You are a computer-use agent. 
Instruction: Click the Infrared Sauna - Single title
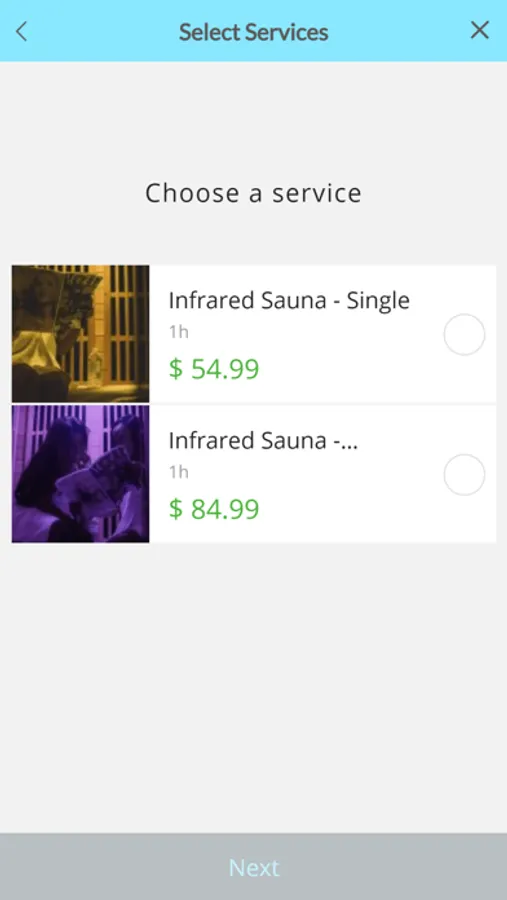tap(289, 300)
